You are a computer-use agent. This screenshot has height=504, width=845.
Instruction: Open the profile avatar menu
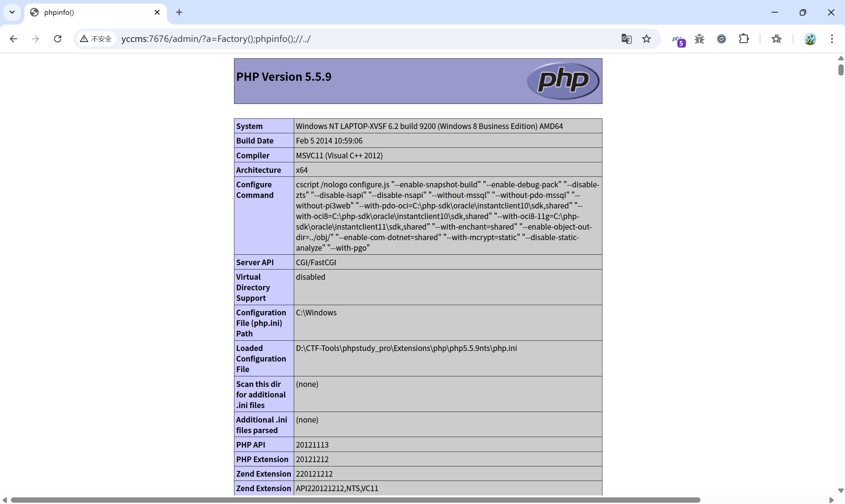coord(810,39)
